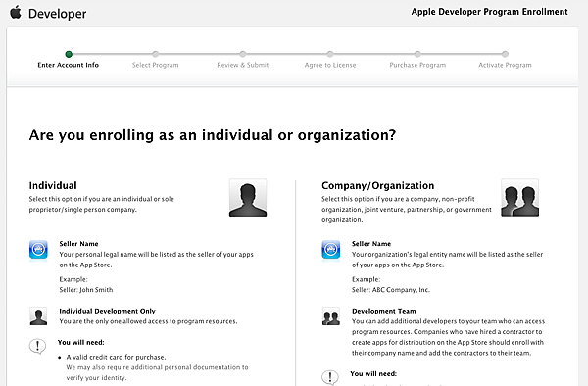Click the Apple logo in header
This screenshot has width=588, height=386.
coord(16,13)
